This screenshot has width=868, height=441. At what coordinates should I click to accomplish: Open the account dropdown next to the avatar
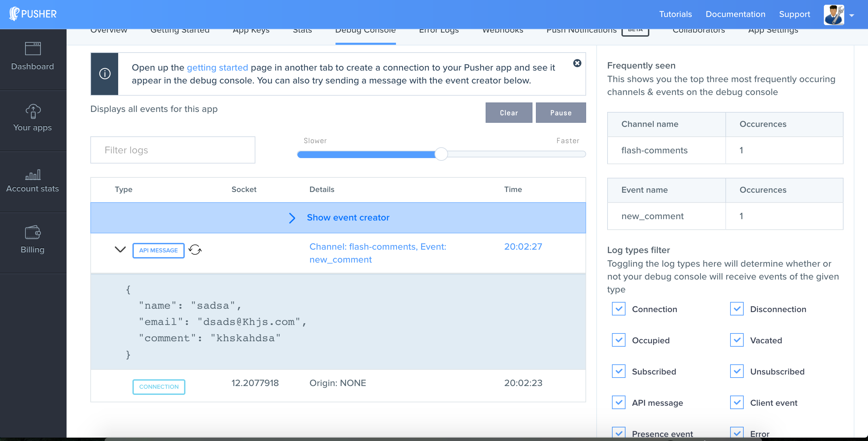point(852,15)
